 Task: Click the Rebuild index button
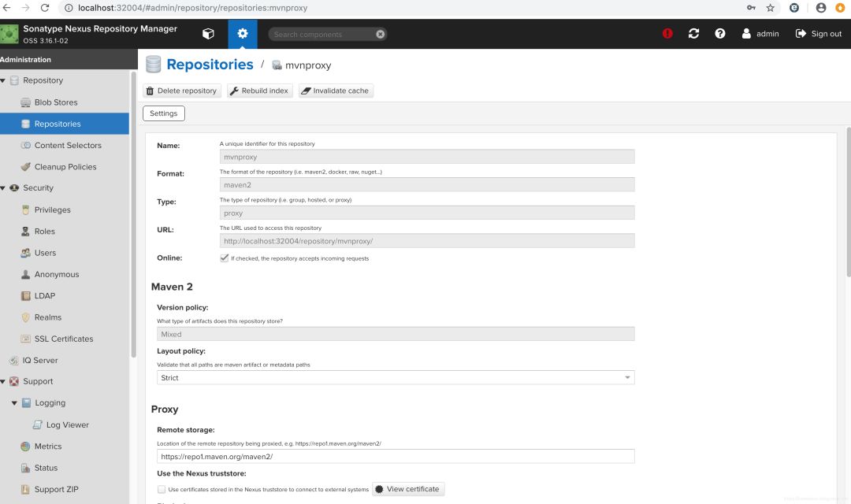point(259,91)
